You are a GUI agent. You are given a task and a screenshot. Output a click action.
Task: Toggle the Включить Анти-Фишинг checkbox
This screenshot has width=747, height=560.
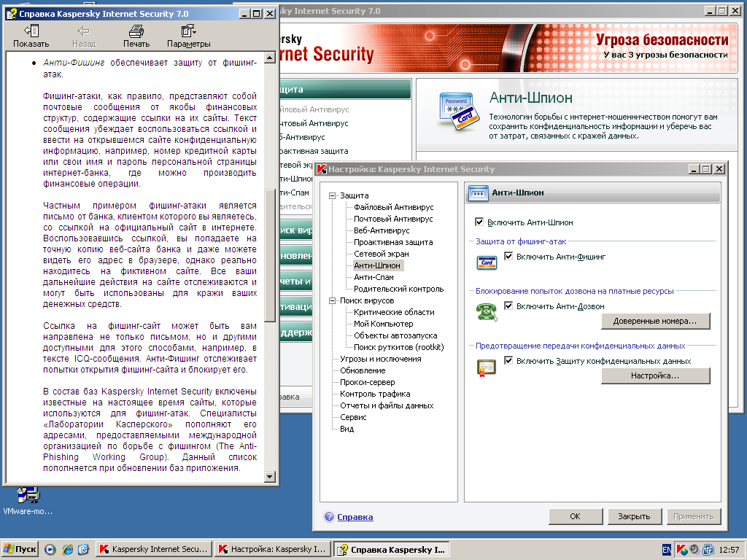point(508,257)
